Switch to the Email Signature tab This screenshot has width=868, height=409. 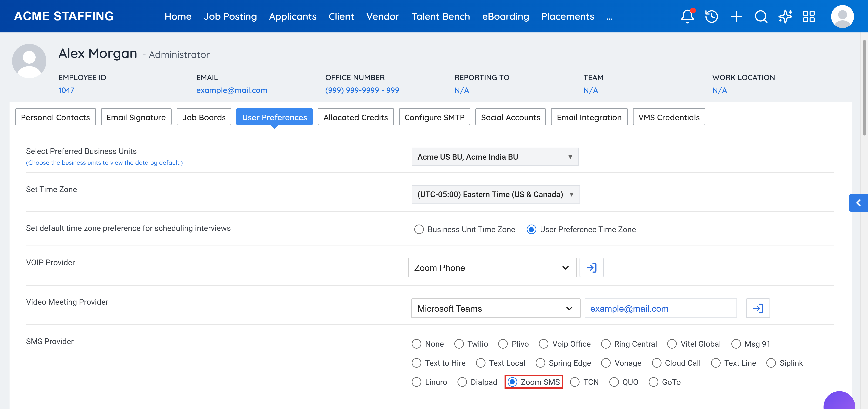(136, 117)
